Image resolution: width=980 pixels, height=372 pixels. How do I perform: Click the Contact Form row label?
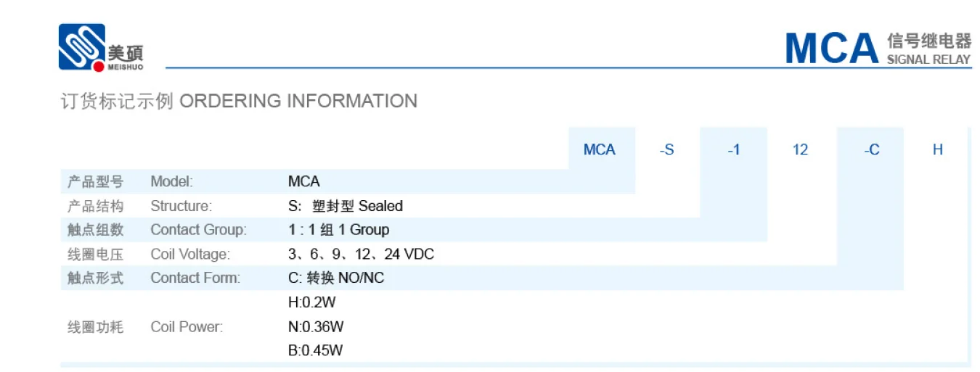(195, 278)
